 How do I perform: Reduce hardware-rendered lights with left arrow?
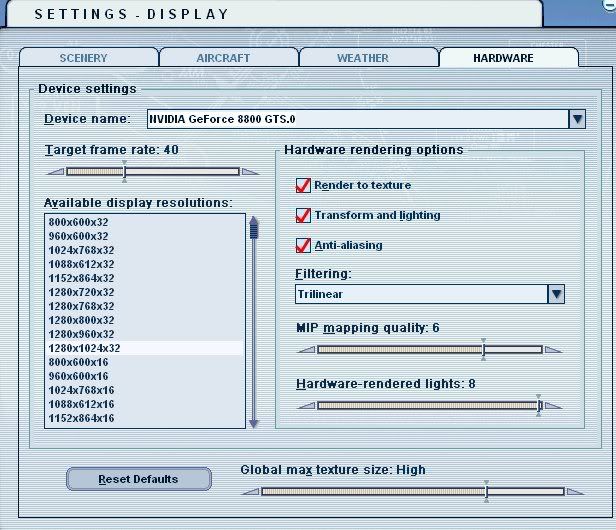(x=306, y=406)
